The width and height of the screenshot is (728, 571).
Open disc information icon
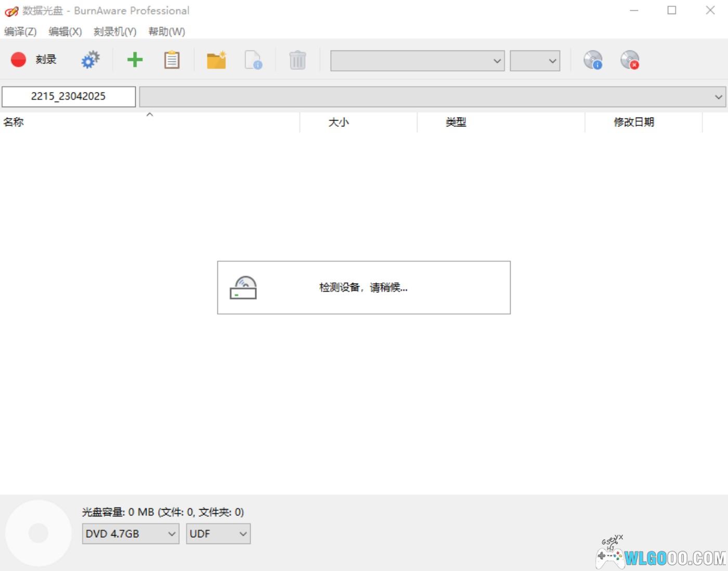point(593,60)
